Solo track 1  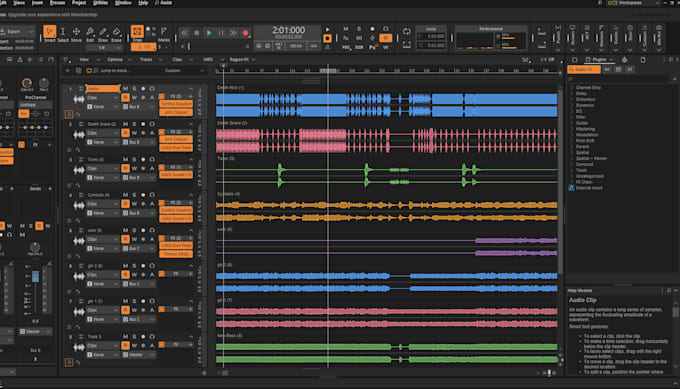point(134,88)
